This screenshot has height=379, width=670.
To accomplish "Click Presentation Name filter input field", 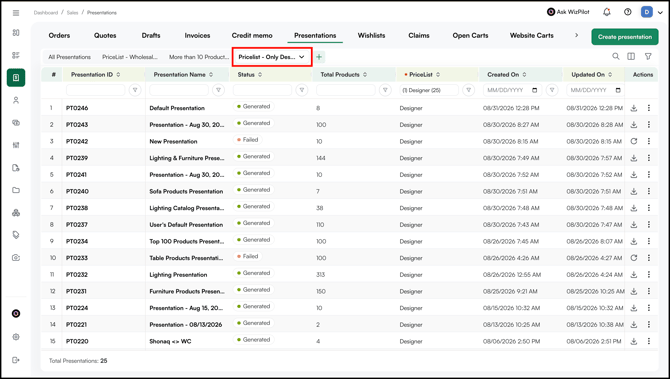I will [179, 90].
